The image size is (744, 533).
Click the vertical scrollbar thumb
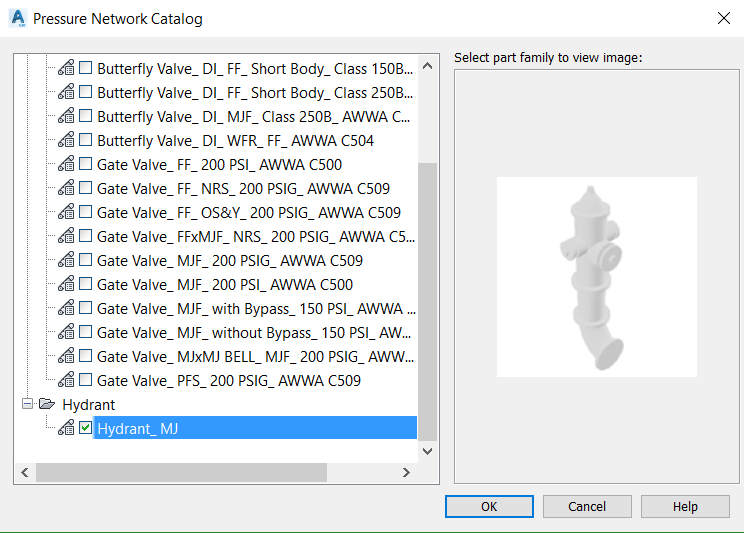pos(428,302)
